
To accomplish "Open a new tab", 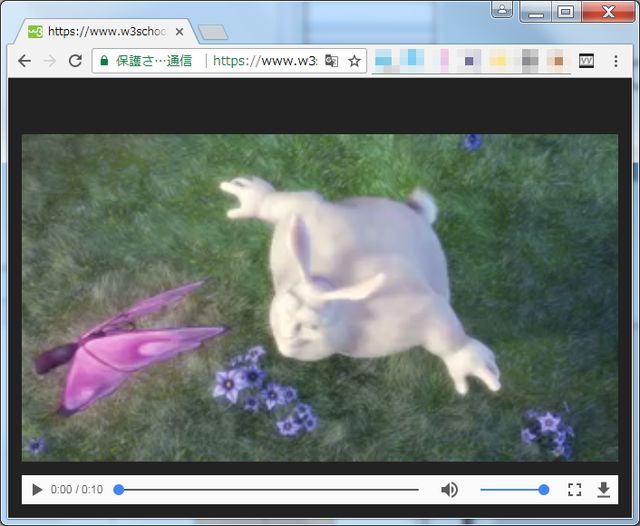I will click(x=213, y=32).
